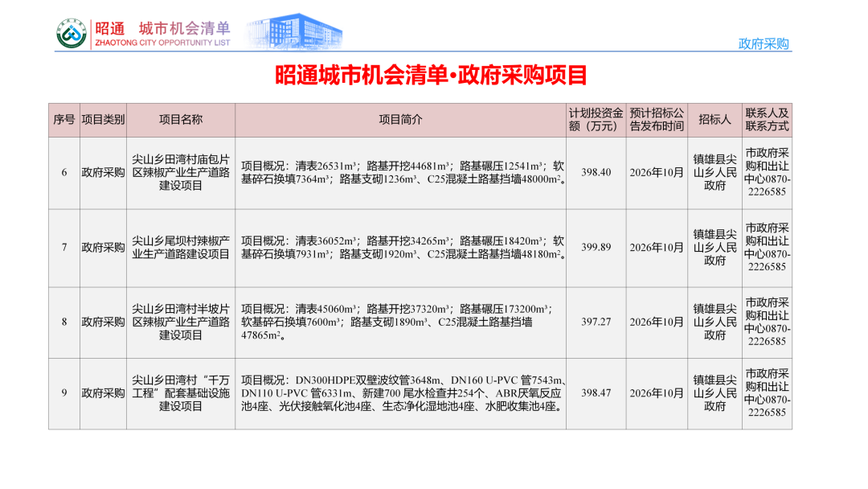Select the 计划投资金额（万元）column header
868x489 pixels.
point(596,120)
